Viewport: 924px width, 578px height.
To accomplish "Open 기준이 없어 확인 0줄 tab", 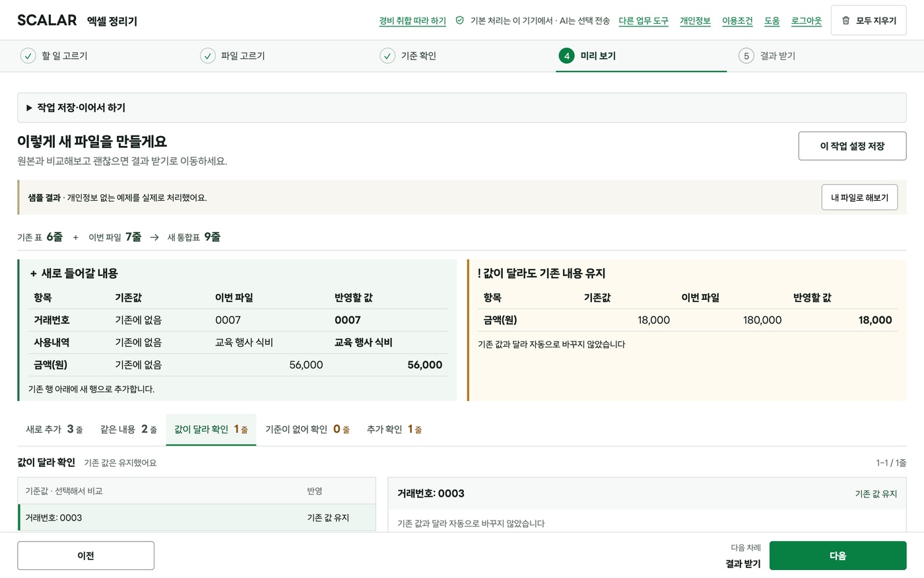I will pos(308,429).
